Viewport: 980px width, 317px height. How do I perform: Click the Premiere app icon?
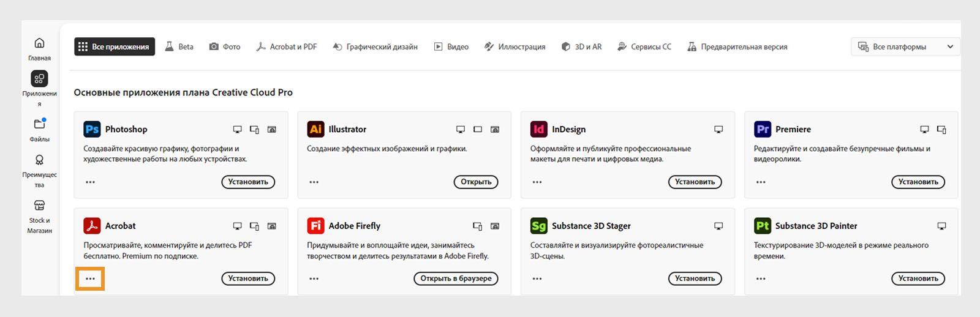tap(763, 129)
